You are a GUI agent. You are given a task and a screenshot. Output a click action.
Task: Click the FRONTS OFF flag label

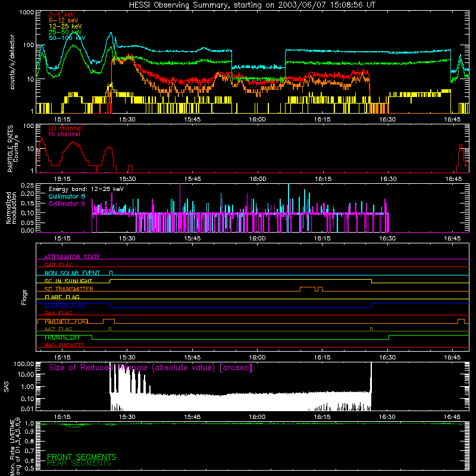coord(62,337)
